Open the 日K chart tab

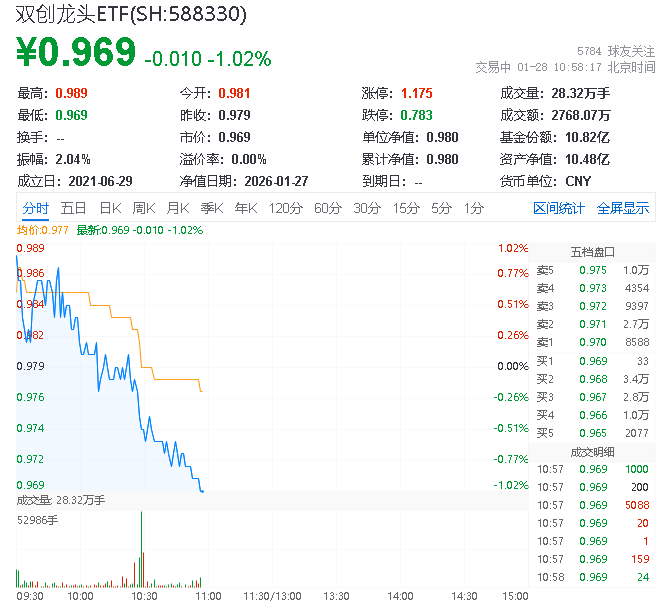click(110, 208)
